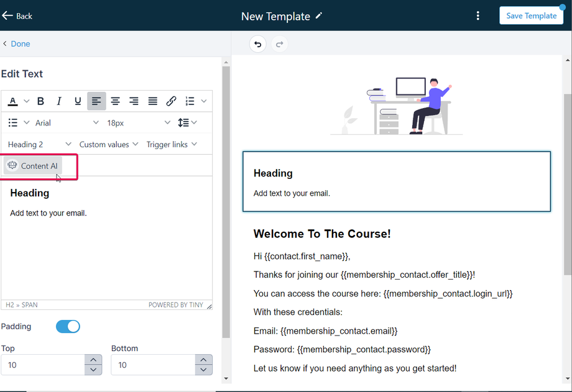Expand the Heading 2 format dropdown
This screenshot has width=572, height=392.
tap(39, 144)
